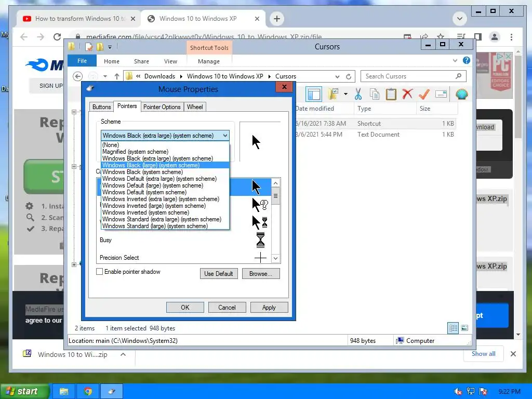Image resolution: width=532 pixels, height=399 pixels.
Task: Click the Rename toolbar icon
Action: pyautogui.click(x=441, y=94)
